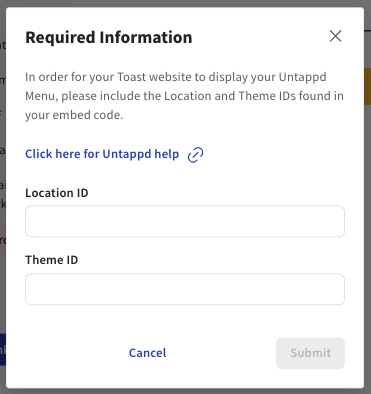Focus the Location ID text field
The height and width of the screenshot is (394, 371).
pyautogui.click(x=185, y=221)
